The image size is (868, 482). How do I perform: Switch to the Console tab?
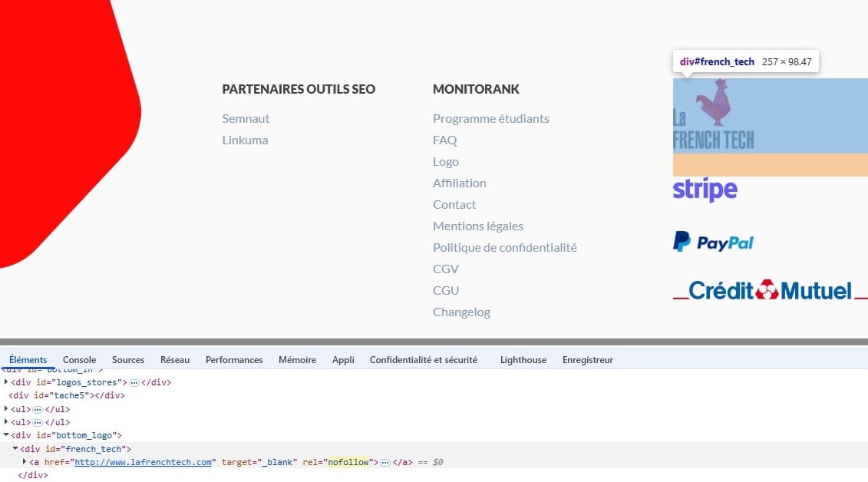(x=79, y=359)
